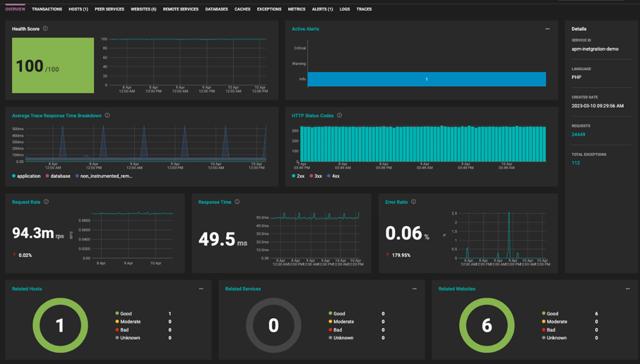Toggle the 4xx legend entry
This screenshot has width=640, height=364.
(333, 176)
